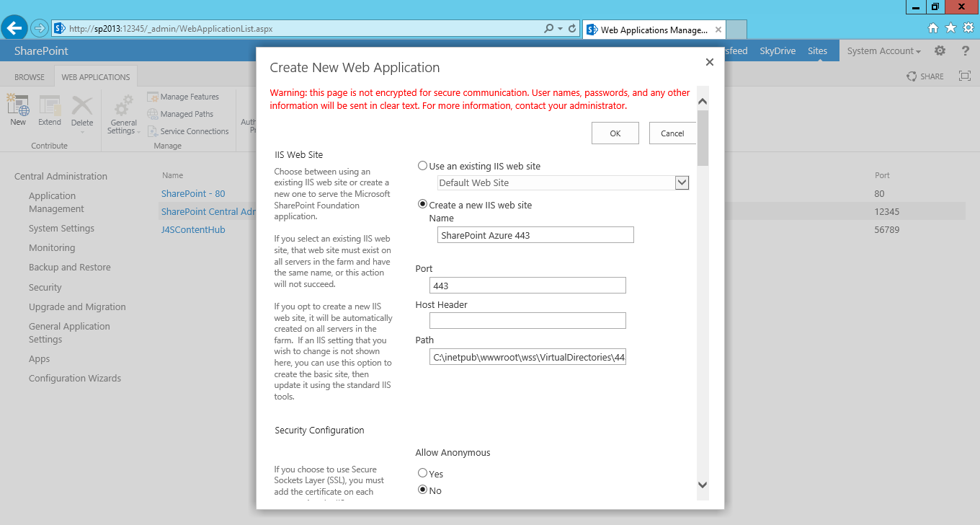The height and width of the screenshot is (525, 980).
Task: Open the browser Home icon
Action: (933, 28)
